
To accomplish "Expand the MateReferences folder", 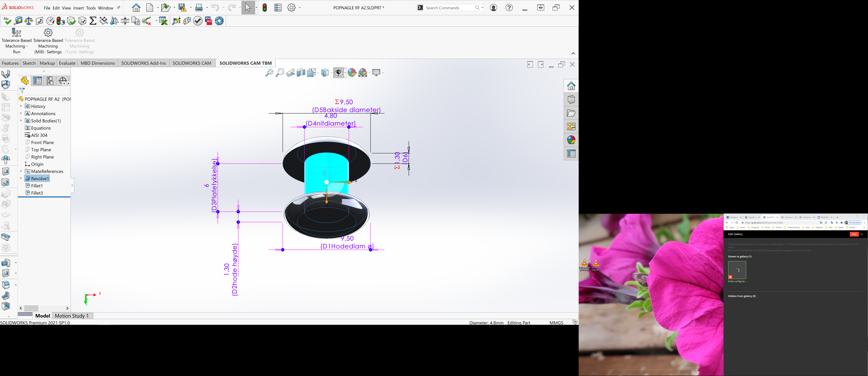I will [x=21, y=171].
